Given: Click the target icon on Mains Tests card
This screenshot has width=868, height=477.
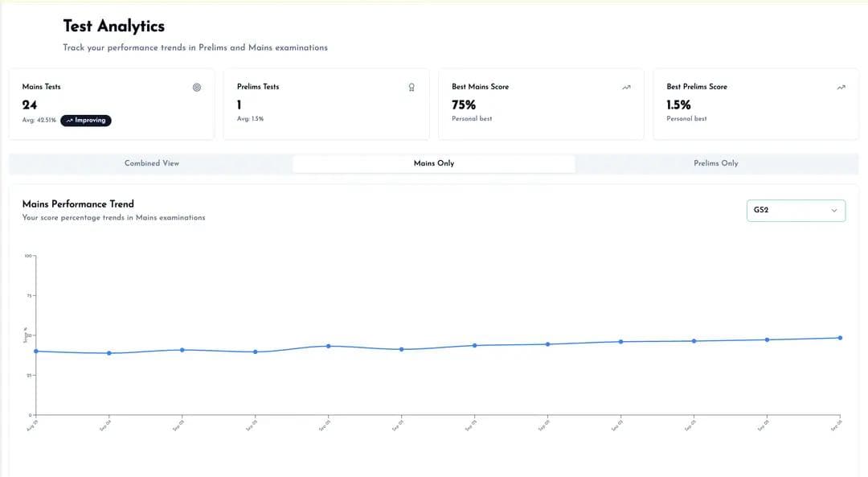Looking at the screenshot, I should pos(197,87).
